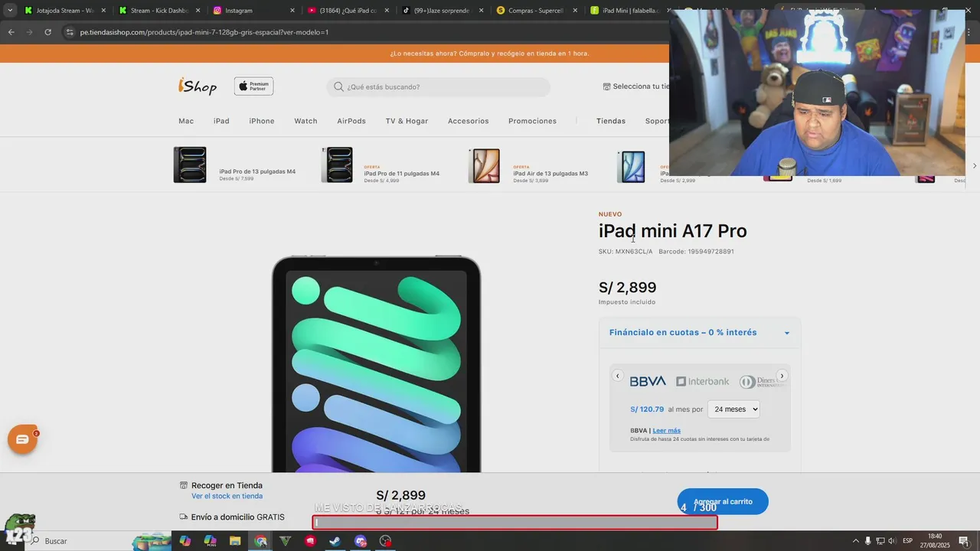Open Copilot from the Windows taskbar
This screenshot has height=551, width=980.
185,541
